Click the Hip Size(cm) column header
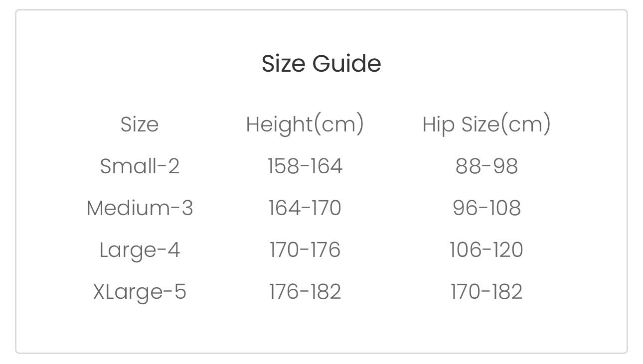The height and width of the screenshot is (364, 643). click(x=486, y=124)
